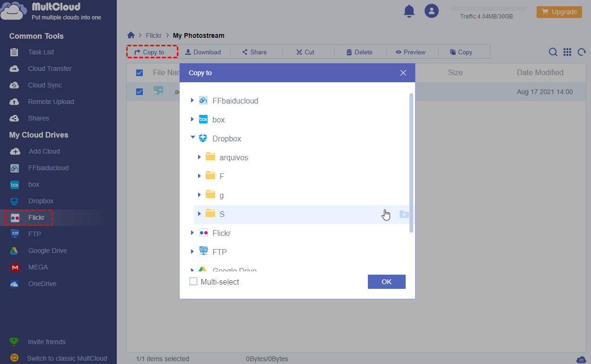Open MEGA drive in the sidebar

[38, 267]
